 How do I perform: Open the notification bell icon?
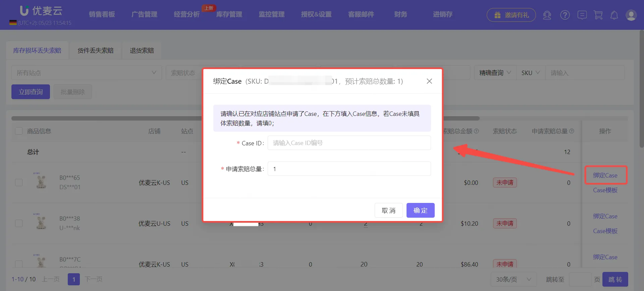(x=614, y=15)
